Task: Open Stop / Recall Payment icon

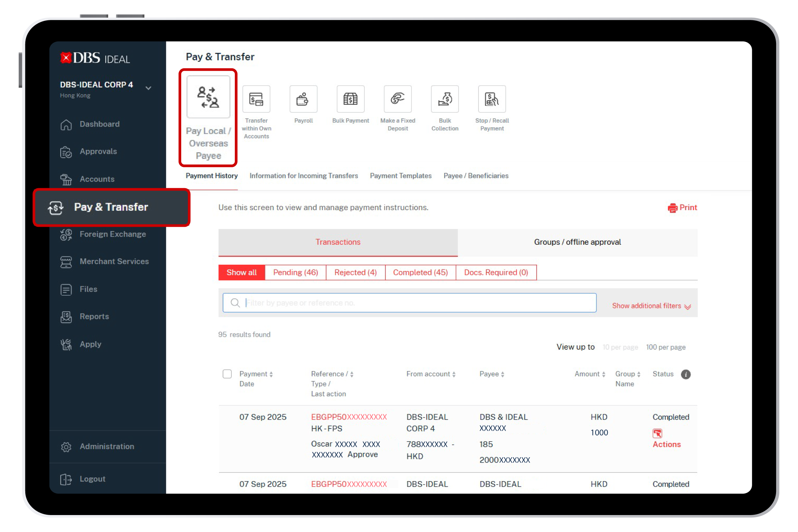Action: (492, 99)
